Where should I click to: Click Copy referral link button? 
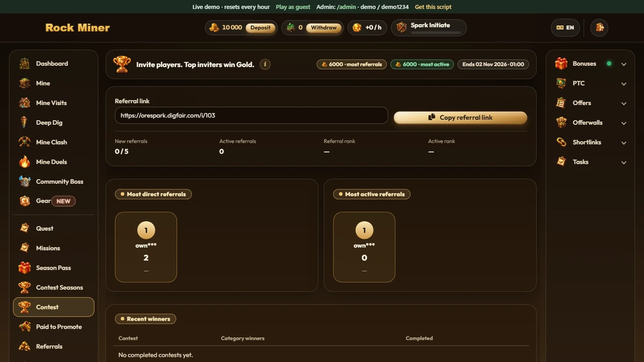tap(460, 117)
